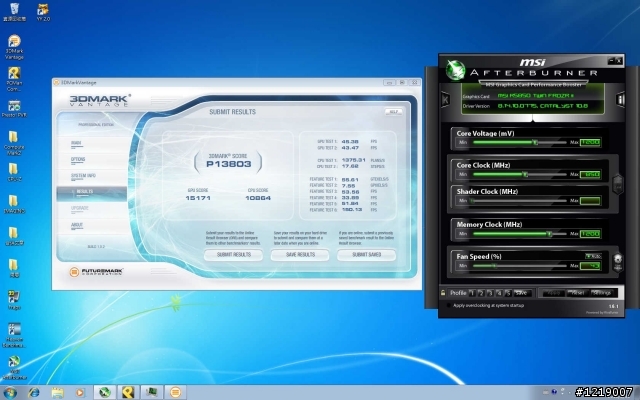Image resolution: width=640 pixels, height=400 pixels.
Task: Click the SAVE RESULTS button
Action: pyautogui.click(x=300, y=255)
